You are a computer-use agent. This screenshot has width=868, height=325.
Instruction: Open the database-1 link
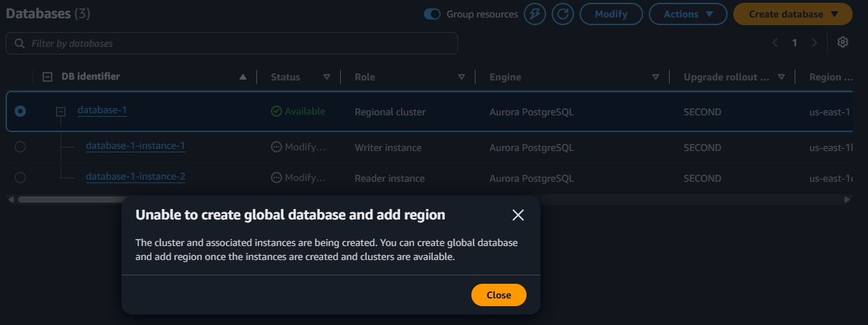(x=102, y=110)
